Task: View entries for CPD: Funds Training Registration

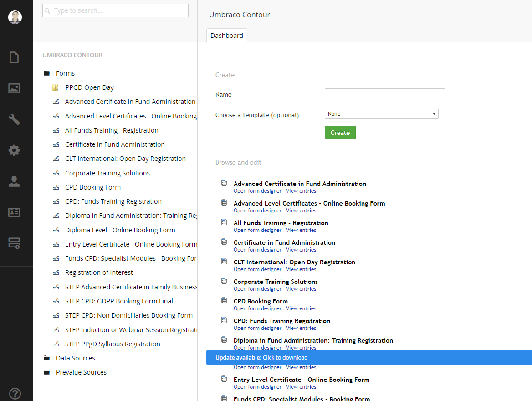Action: pos(301,329)
